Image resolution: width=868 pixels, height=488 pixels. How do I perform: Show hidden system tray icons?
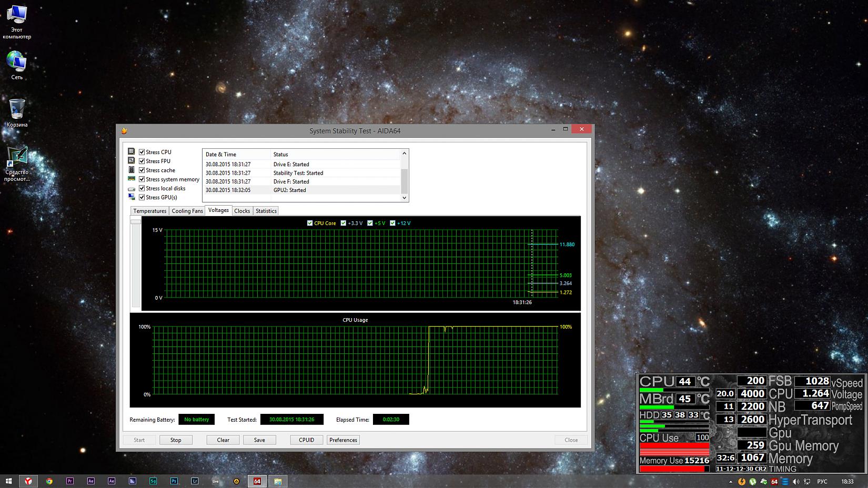pos(731,482)
